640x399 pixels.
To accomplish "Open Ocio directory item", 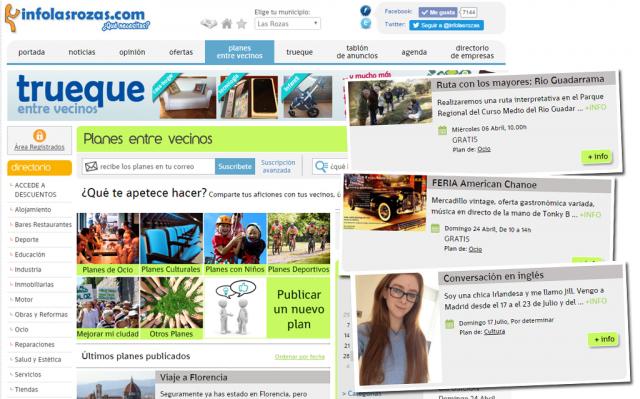I will point(21,329).
